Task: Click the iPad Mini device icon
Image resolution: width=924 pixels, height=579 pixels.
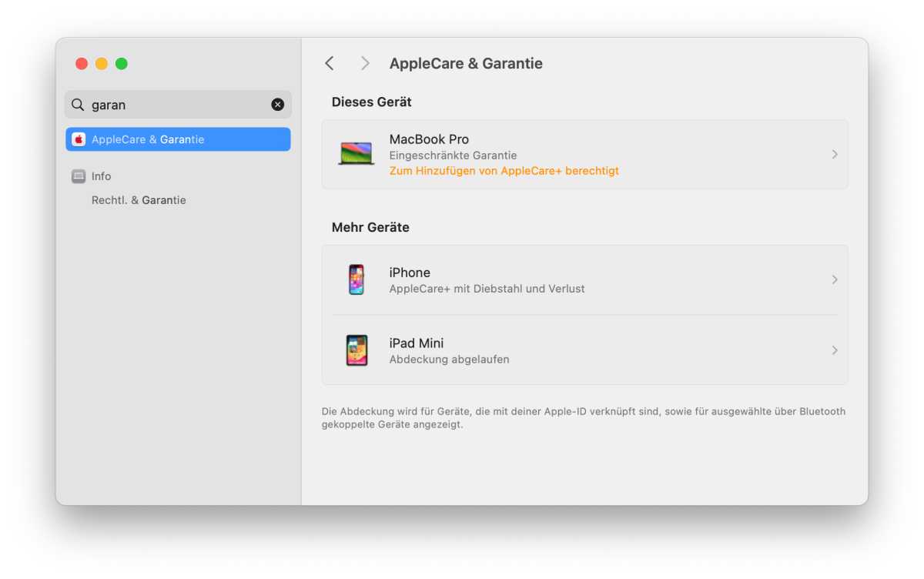Action: 357,350
